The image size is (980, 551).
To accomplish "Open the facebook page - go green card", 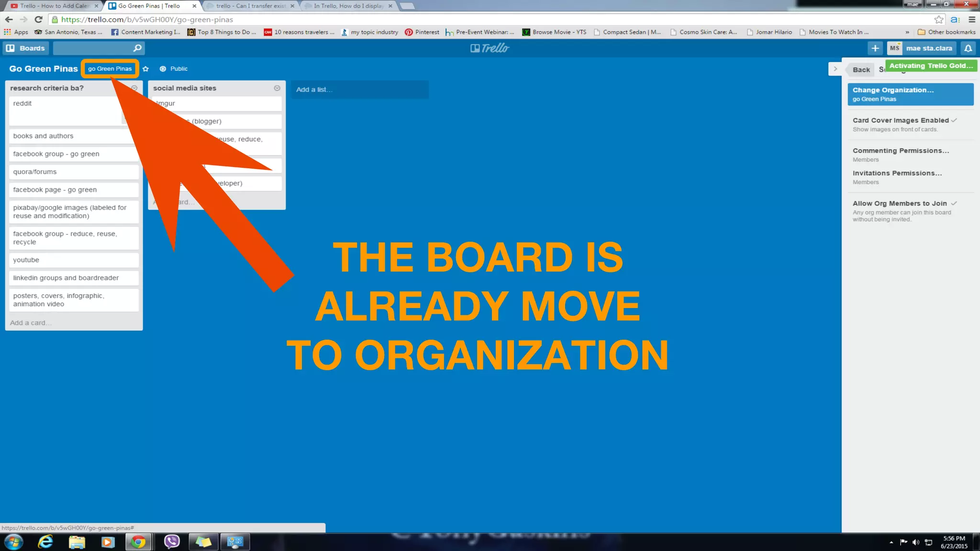I will click(73, 190).
